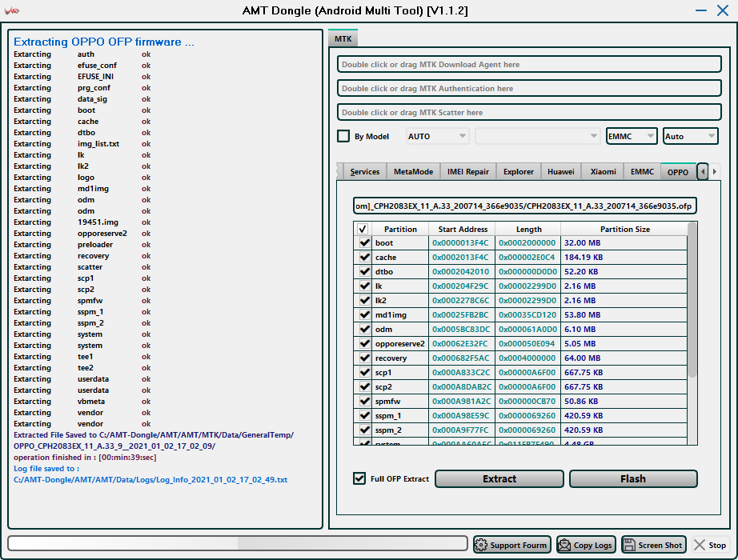The height and width of the screenshot is (560, 738).
Task: Click the 'Extracting OPPO OFP firmware' heading
Action: click(103, 42)
